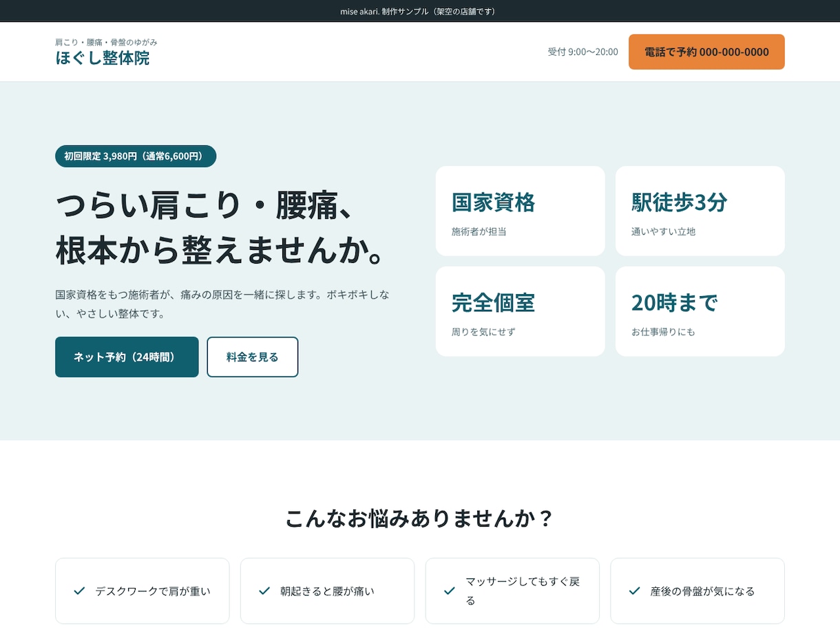Image resolution: width=840 pixels, height=630 pixels.
Task: Click the 国家資格をもつ施術者が description paragraph
Action: pos(222,304)
